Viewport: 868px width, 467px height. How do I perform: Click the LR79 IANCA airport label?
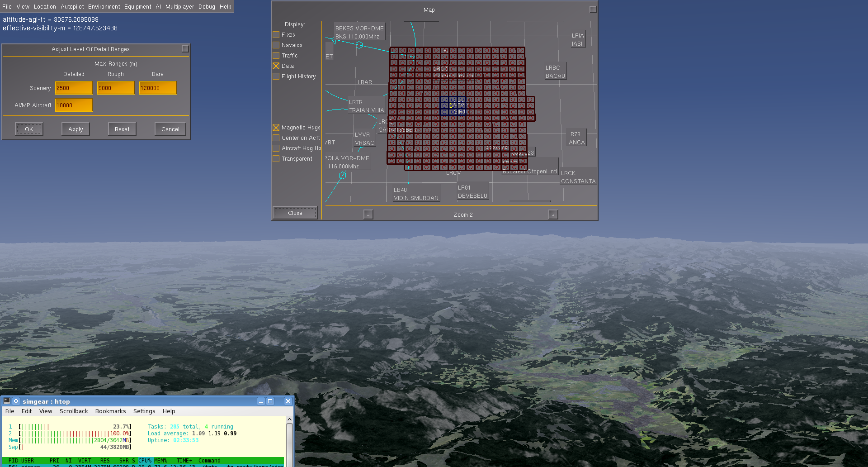click(576, 138)
